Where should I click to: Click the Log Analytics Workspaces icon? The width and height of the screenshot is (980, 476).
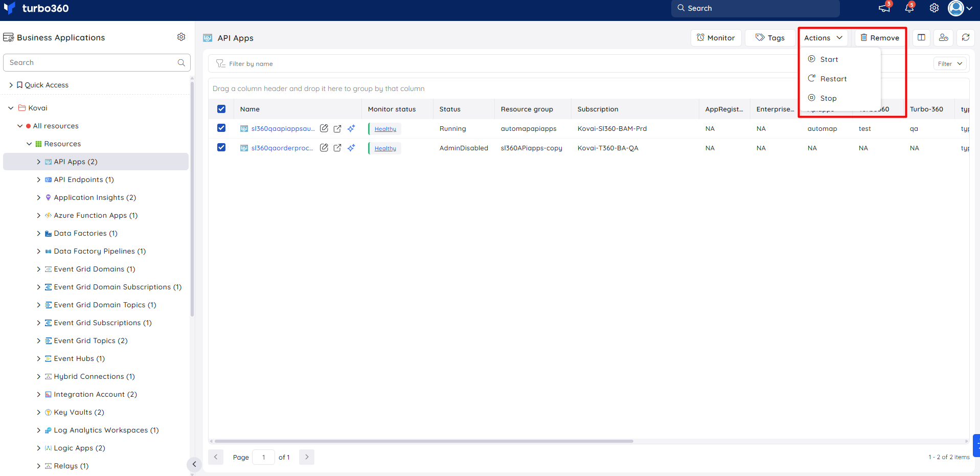[48, 430]
